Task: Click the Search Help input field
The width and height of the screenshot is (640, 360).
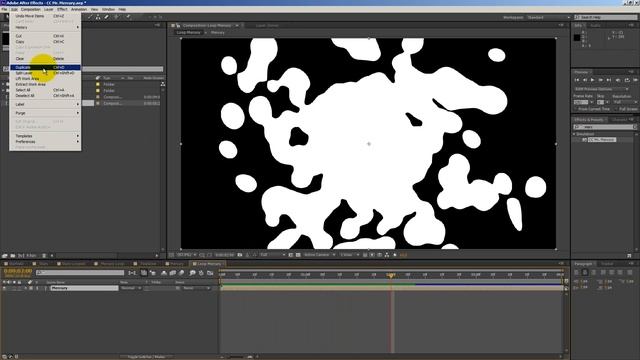Action: [606, 18]
